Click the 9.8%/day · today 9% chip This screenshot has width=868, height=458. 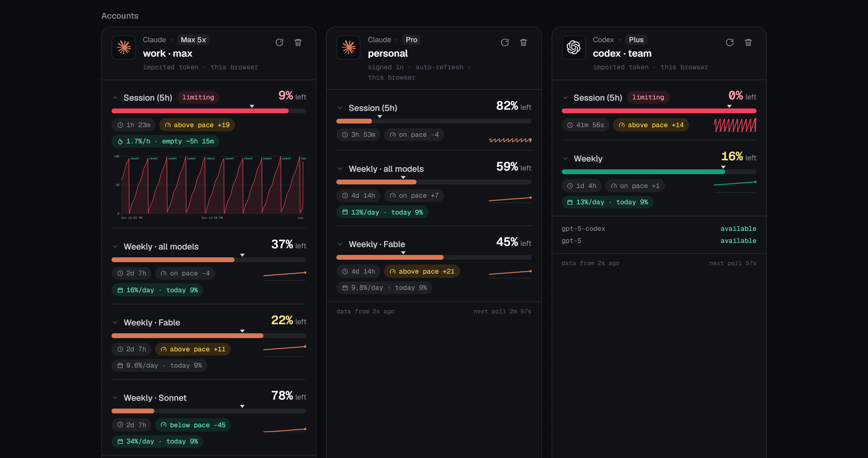coord(384,287)
